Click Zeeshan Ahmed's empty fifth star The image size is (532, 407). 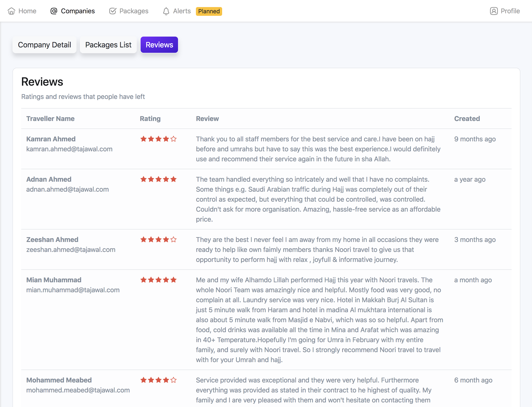point(173,240)
